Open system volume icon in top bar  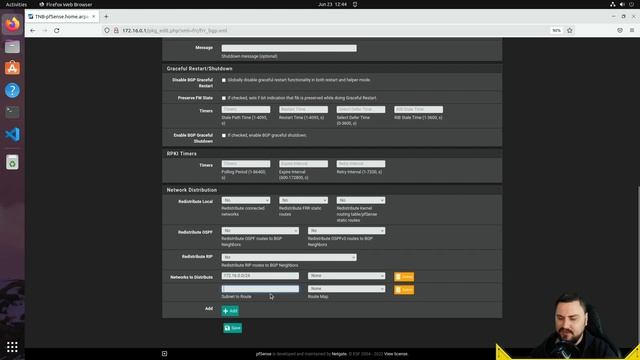(x=622, y=4)
